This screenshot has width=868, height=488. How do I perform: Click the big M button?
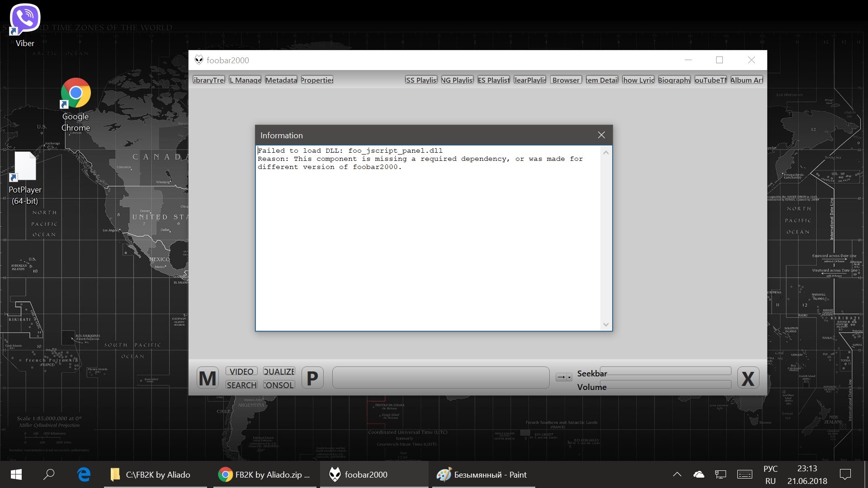coord(208,378)
